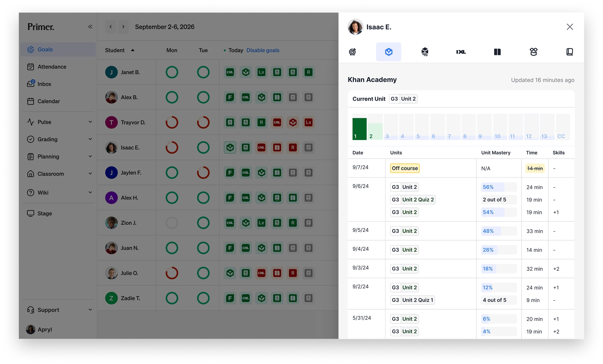Open Apryl's user profile
The height and width of the screenshot is (364, 603).
click(x=39, y=330)
